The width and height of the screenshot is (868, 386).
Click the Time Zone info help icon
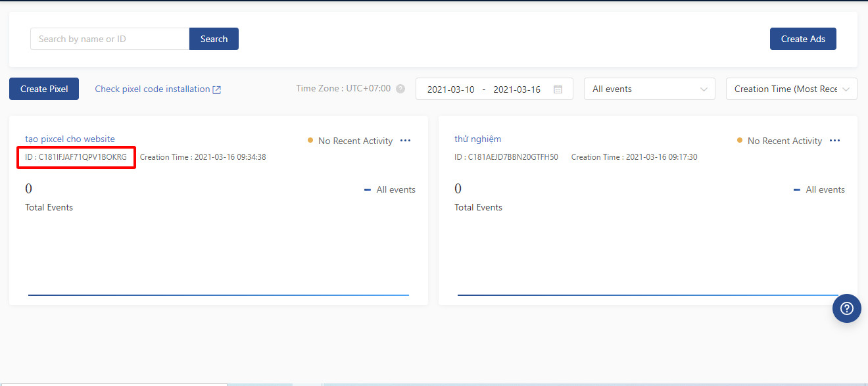tap(400, 89)
